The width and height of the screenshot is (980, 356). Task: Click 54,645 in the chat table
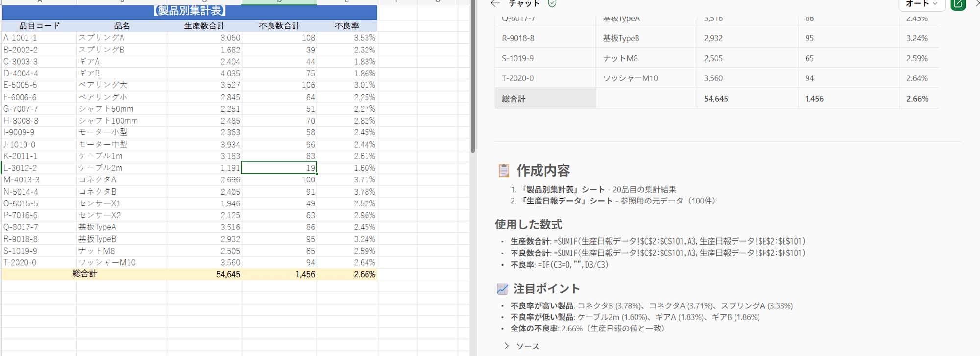[716, 99]
